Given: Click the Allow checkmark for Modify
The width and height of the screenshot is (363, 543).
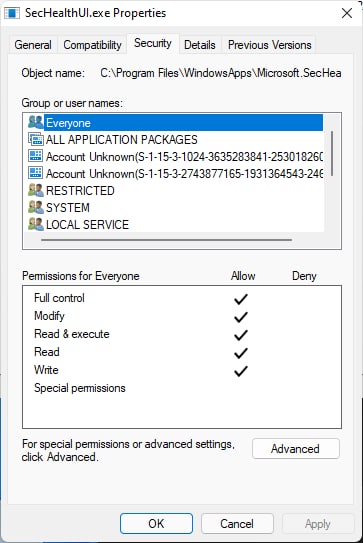Looking at the screenshot, I should click(x=241, y=317).
